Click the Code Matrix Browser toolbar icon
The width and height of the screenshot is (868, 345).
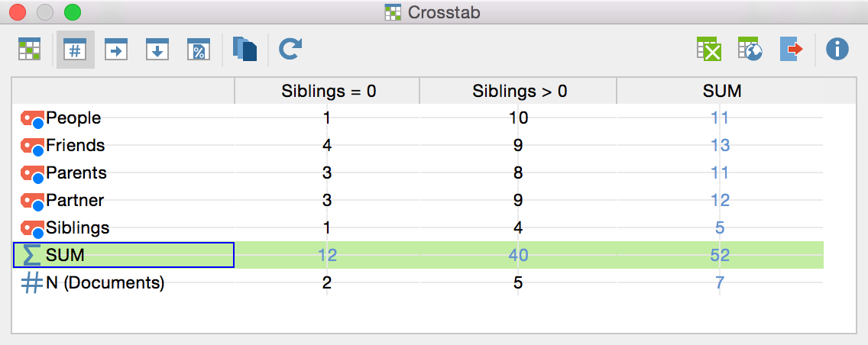click(x=29, y=49)
